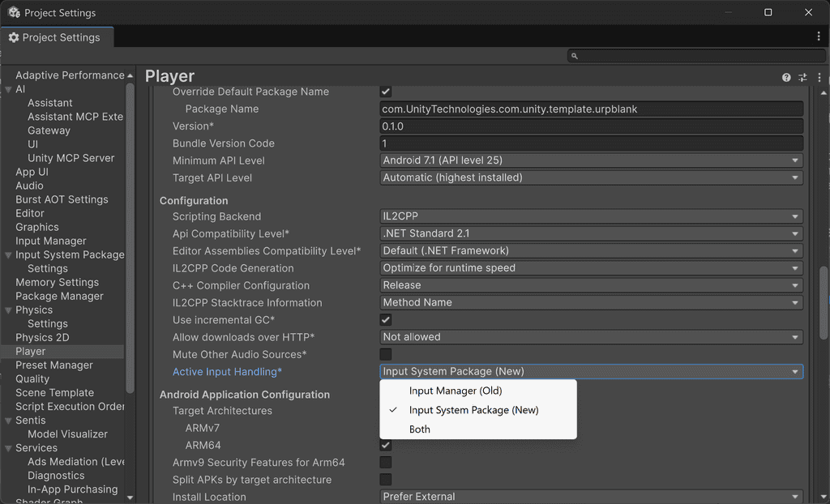Select Gateway under AI
The image size is (830, 504).
[49, 130]
